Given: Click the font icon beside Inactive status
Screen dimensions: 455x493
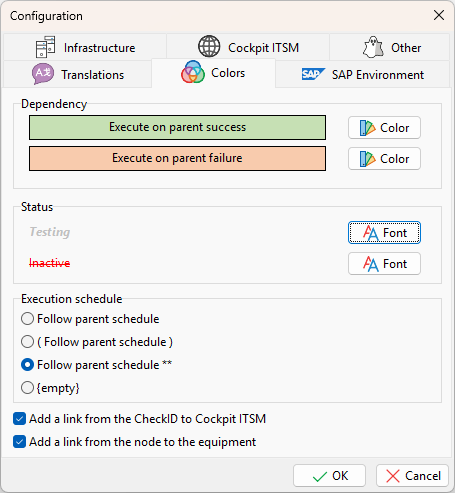Looking at the screenshot, I should [371, 264].
